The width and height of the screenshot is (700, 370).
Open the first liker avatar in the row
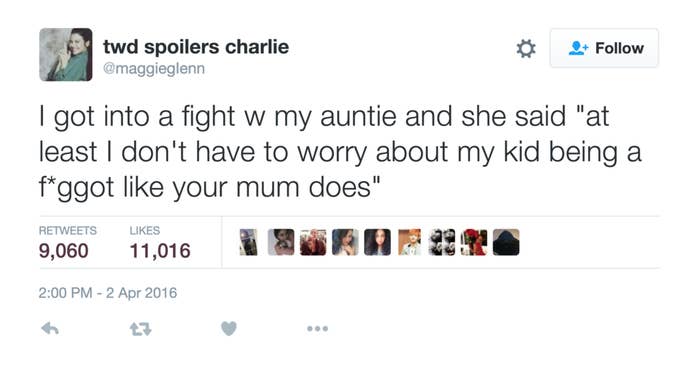click(x=249, y=242)
